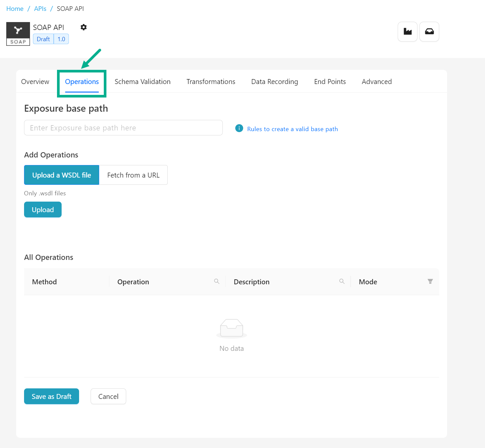The height and width of the screenshot is (448, 485).
Task: Click the inbox tray icon button
Action: click(429, 32)
